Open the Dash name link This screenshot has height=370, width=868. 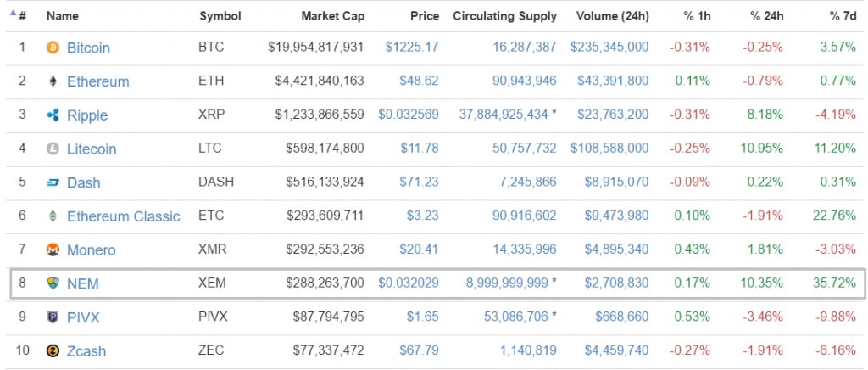point(83,182)
